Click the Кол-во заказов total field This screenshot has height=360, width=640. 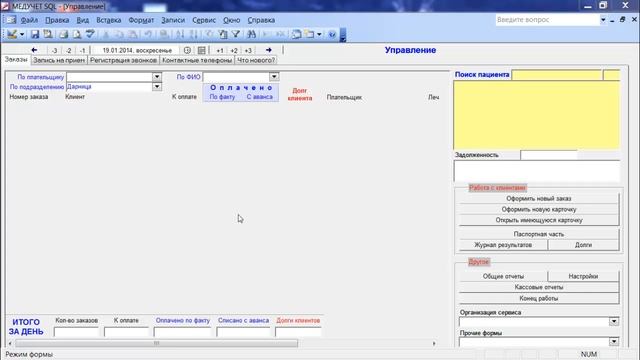[76, 332]
